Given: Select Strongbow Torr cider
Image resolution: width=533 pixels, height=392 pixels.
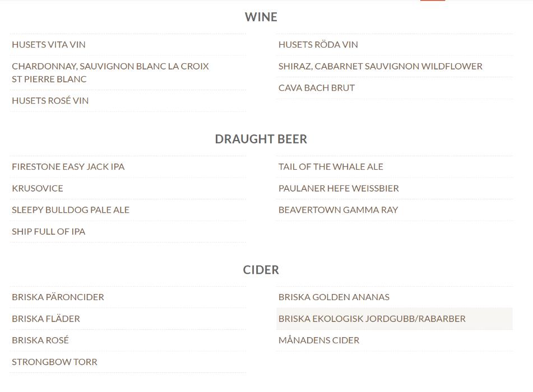Looking at the screenshot, I should [x=128, y=362].
